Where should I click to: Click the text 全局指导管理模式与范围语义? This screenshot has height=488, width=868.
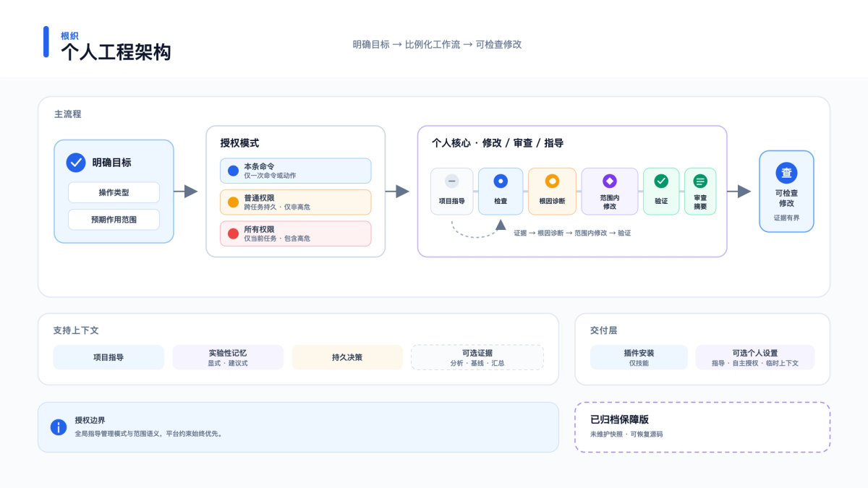pos(119,434)
